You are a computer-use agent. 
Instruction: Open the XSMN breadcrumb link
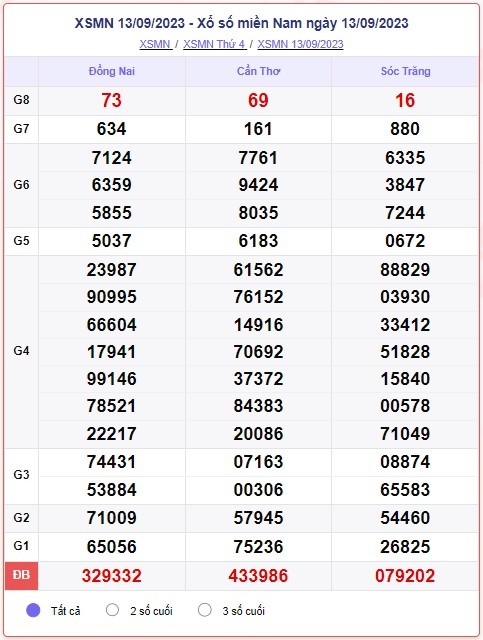(x=155, y=44)
